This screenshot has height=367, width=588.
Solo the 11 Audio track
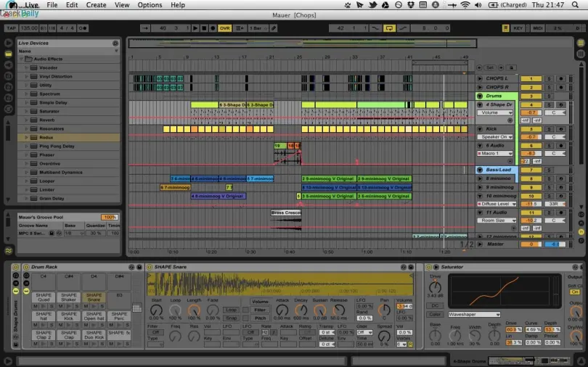549,213
